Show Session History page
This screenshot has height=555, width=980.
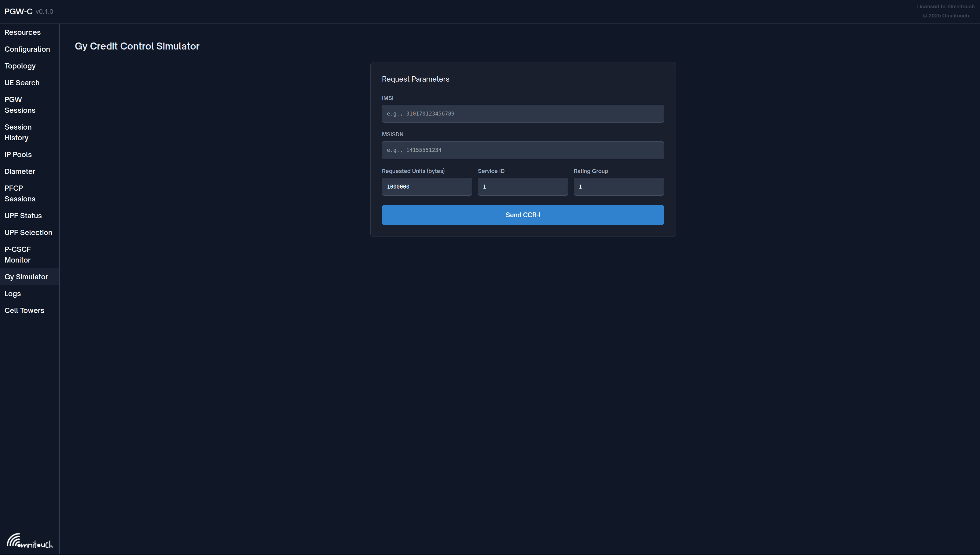coord(18,132)
